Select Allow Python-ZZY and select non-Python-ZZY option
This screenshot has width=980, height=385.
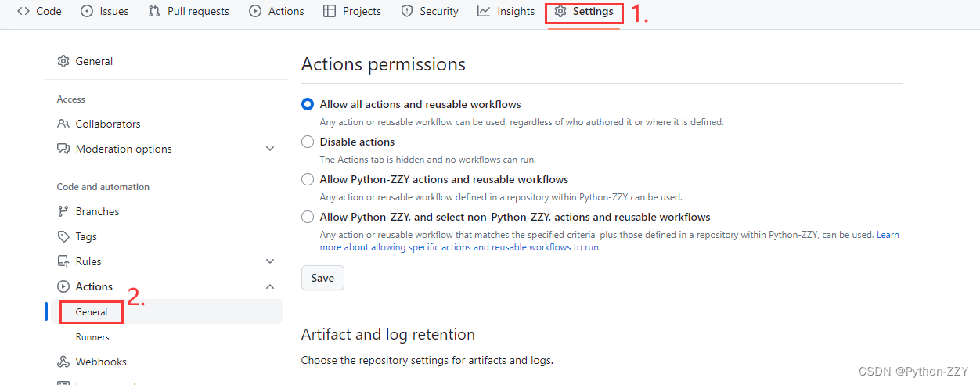(x=308, y=217)
